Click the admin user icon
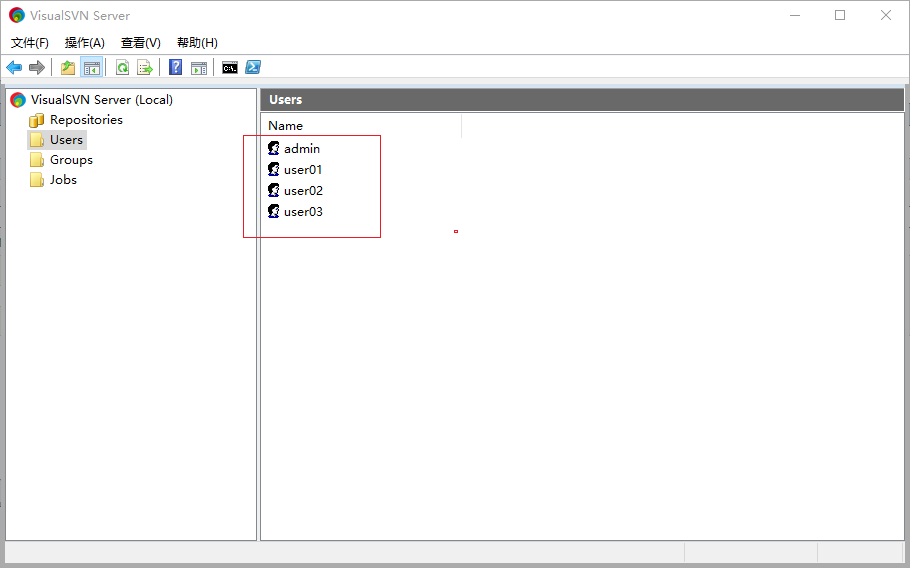This screenshot has width=910, height=568. click(x=273, y=149)
